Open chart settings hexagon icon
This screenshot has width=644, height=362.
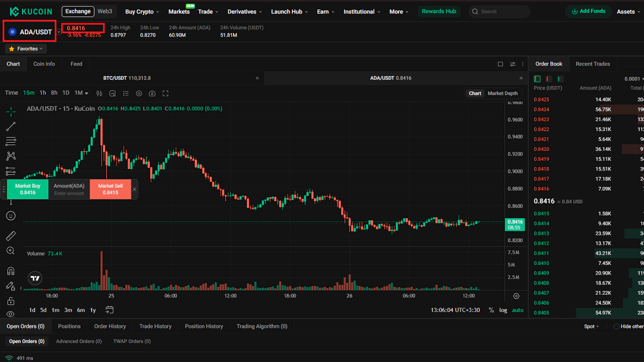(139, 93)
